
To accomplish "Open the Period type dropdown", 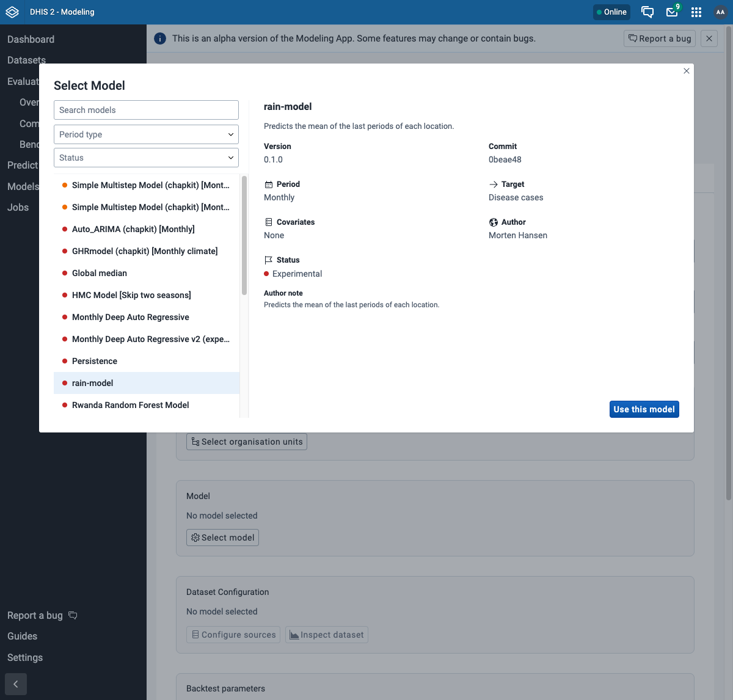I will (x=146, y=134).
